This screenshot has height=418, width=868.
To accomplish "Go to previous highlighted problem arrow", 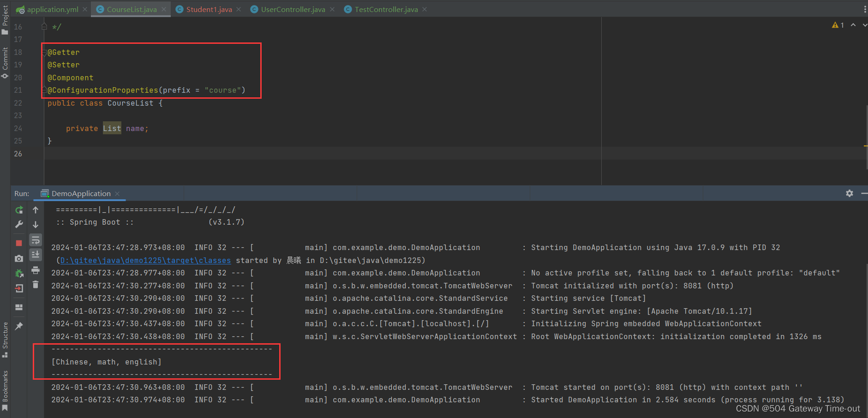I will pos(853,25).
